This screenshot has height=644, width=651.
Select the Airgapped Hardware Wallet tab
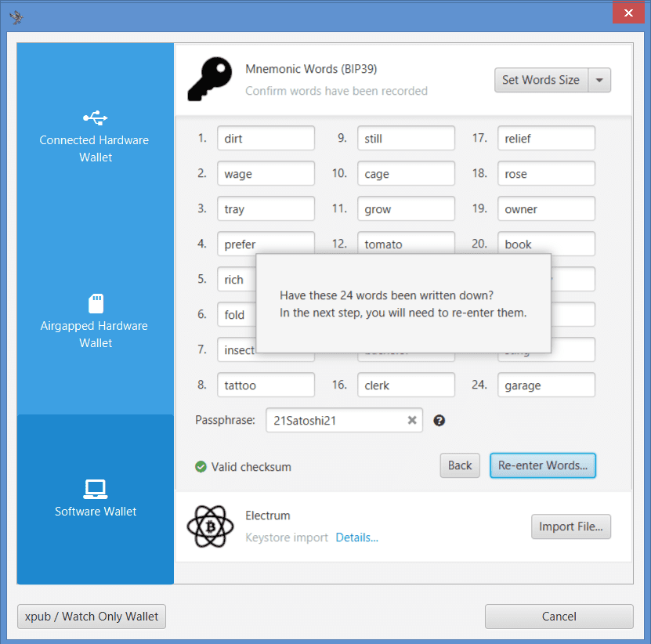96,321
